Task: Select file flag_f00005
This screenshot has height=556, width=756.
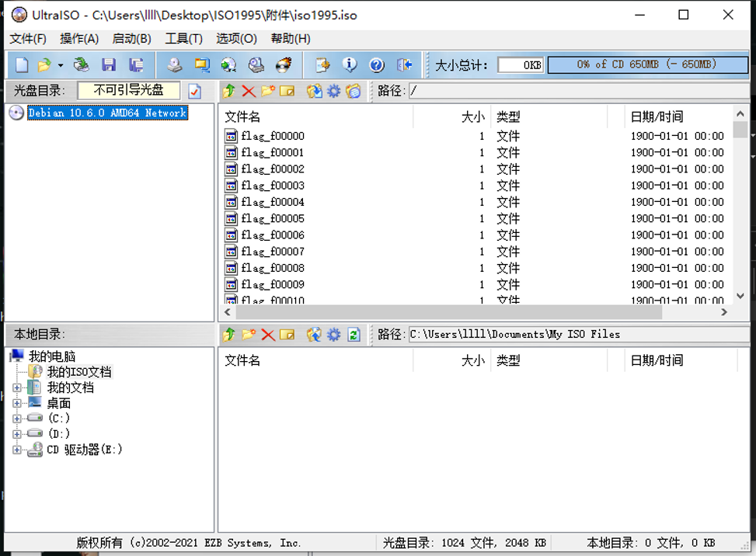Action: [x=273, y=219]
